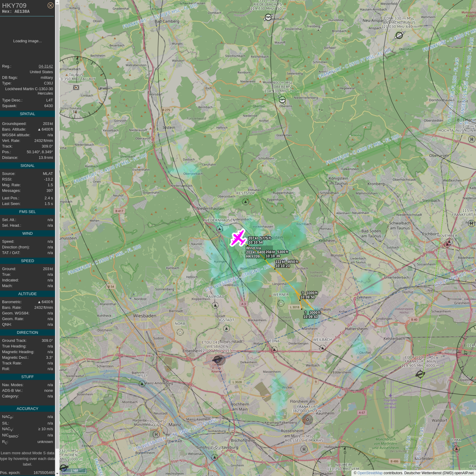Click the sidebar scrollbar down arrow

(57, 473)
